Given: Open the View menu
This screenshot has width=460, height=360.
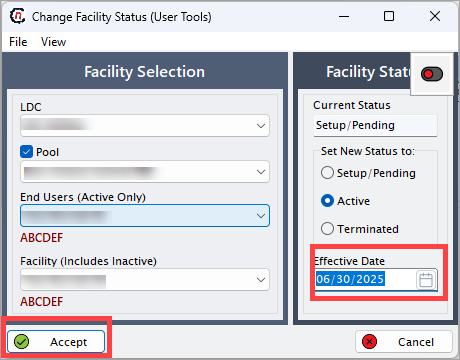Looking at the screenshot, I should tap(53, 42).
